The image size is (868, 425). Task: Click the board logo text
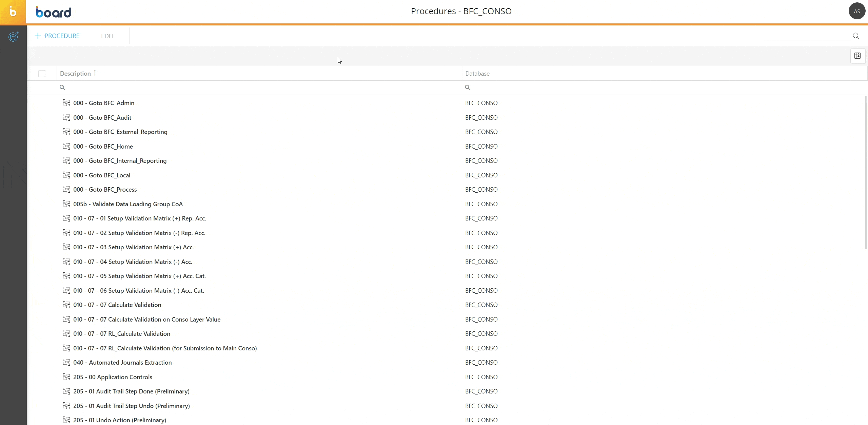click(54, 12)
